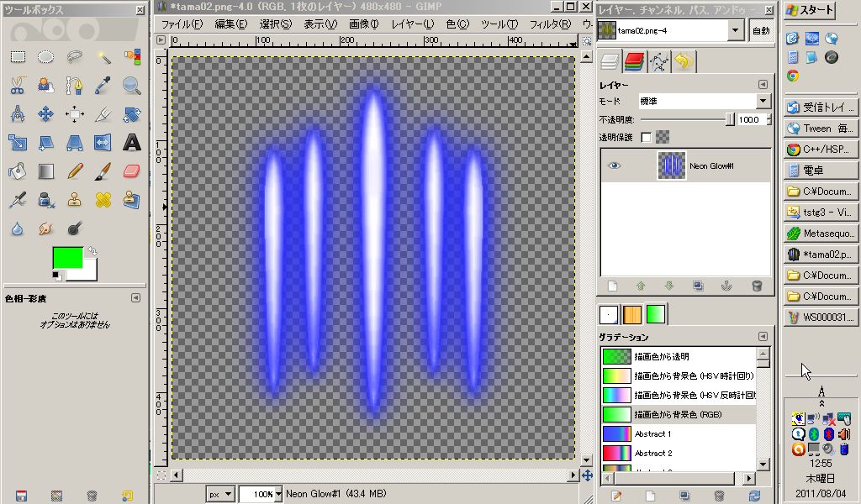This screenshot has width=861, height=504.
Task: Select the Clone stamp tool
Action: (75, 200)
